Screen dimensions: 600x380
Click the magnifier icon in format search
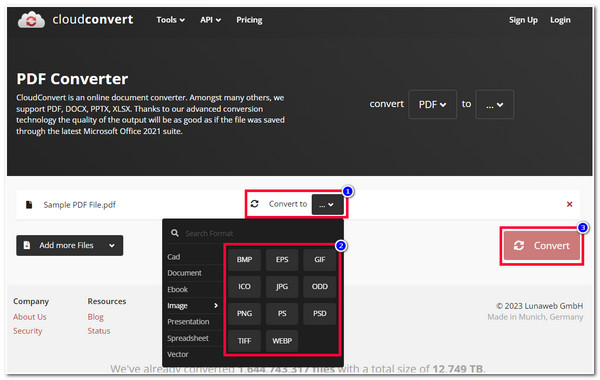174,233
